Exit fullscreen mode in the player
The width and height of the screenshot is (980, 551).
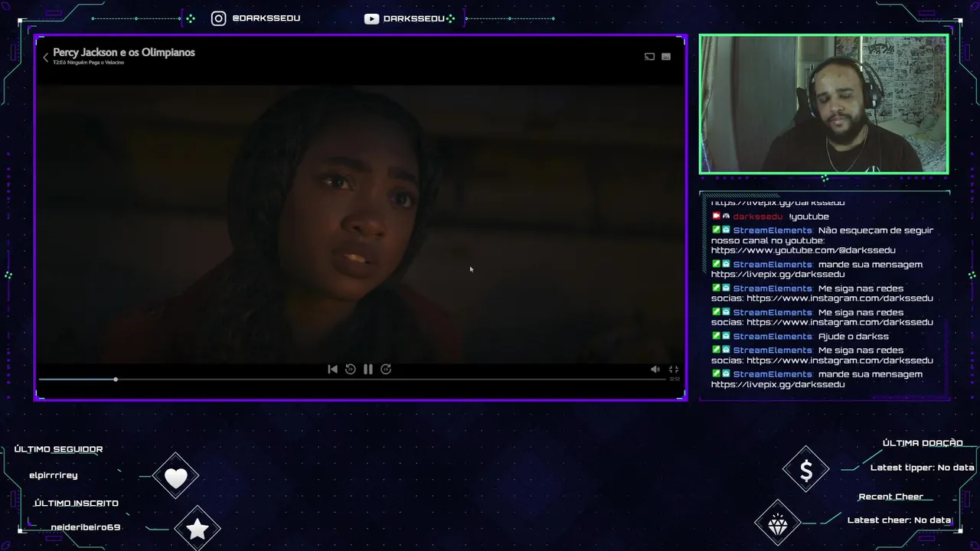[x=674, y=369]
